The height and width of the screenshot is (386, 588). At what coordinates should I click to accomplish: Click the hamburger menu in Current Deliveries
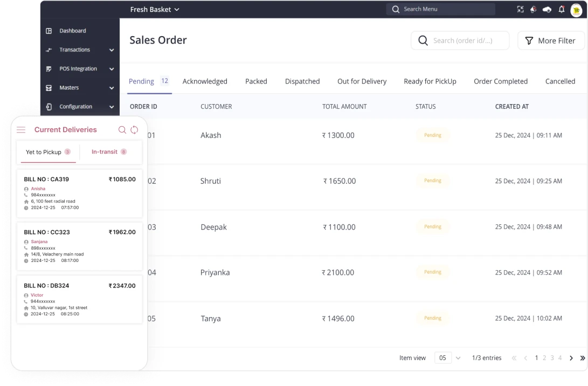pyautogui.click(x=21, y=129)
